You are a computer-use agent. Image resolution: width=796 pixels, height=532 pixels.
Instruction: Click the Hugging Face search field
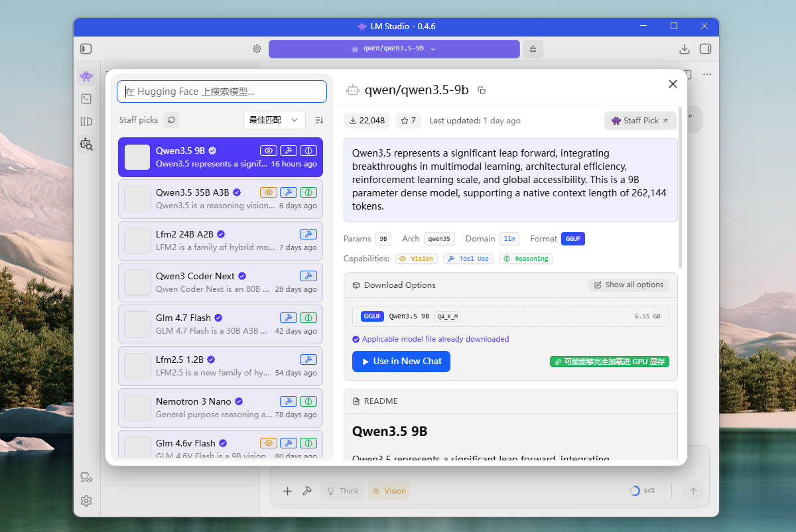tap(222, 92)
